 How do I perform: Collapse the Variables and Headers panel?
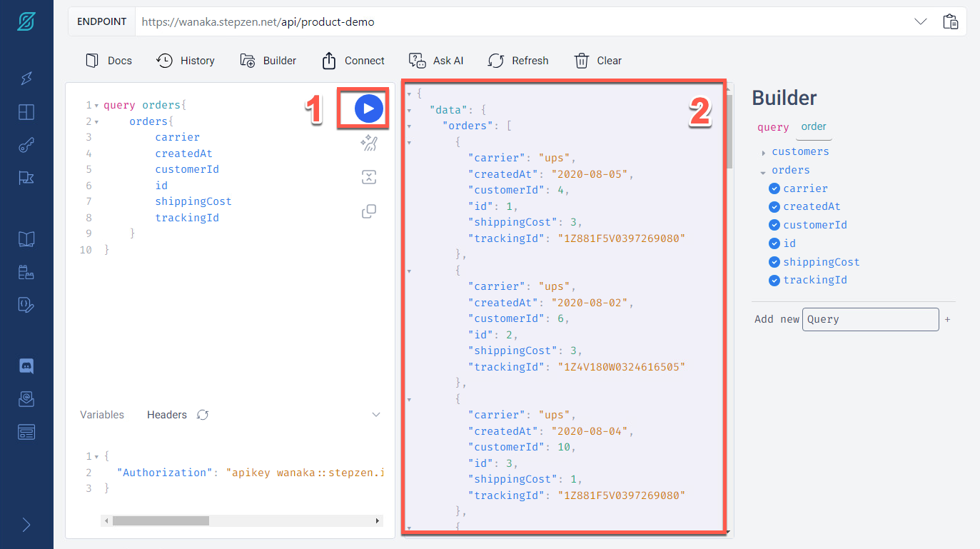click(x=376, y=415)
